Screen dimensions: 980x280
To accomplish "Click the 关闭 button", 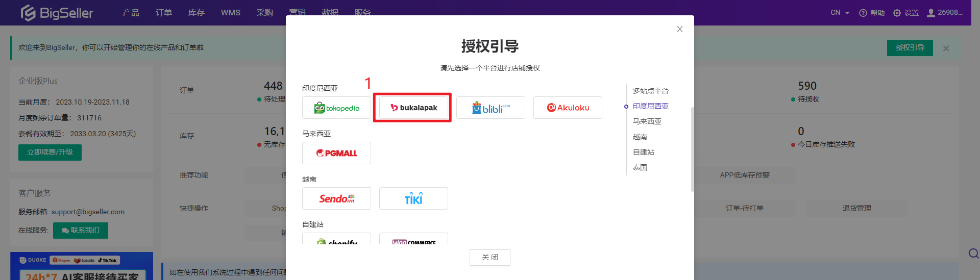I will click(x=490, y=258).
